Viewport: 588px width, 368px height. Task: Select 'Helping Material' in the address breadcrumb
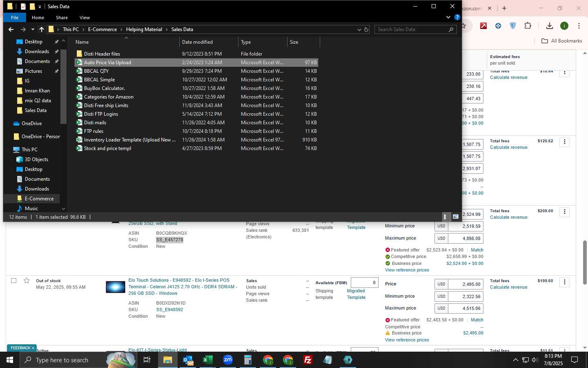pyautogui.click(x=144, y=29)
